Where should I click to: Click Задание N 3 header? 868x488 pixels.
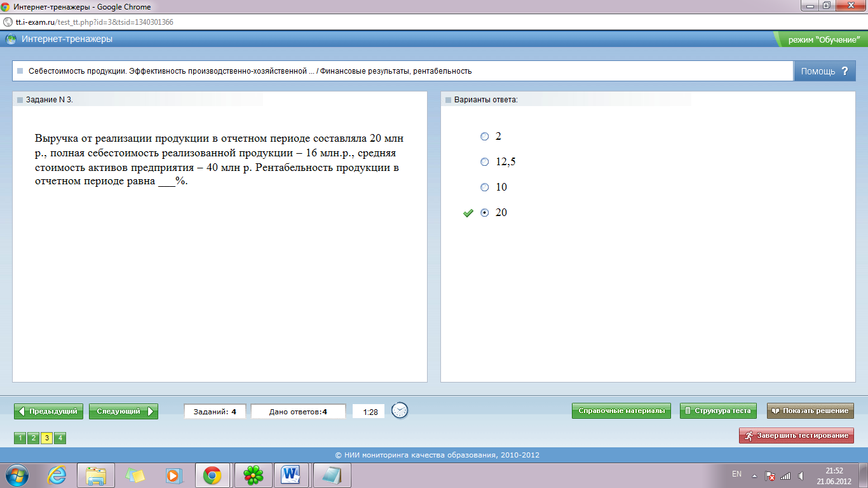(49, 100)
